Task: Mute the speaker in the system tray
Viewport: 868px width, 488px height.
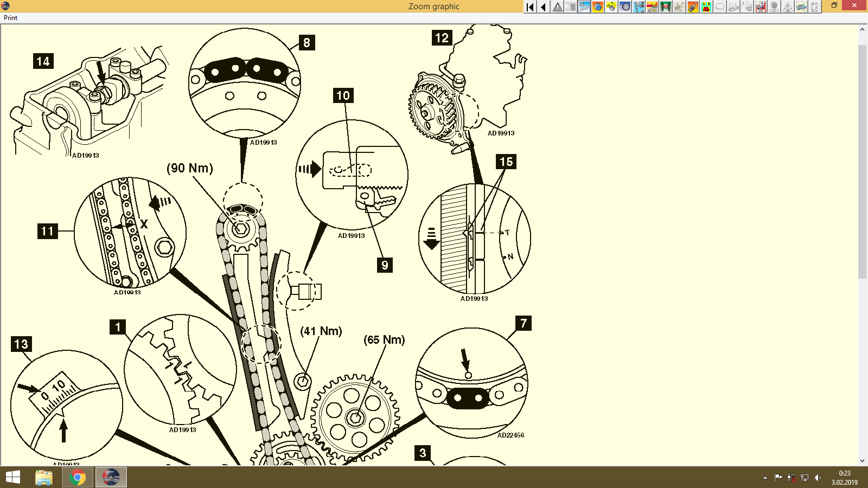Action: pyautogui.click(x=818, y=478)
